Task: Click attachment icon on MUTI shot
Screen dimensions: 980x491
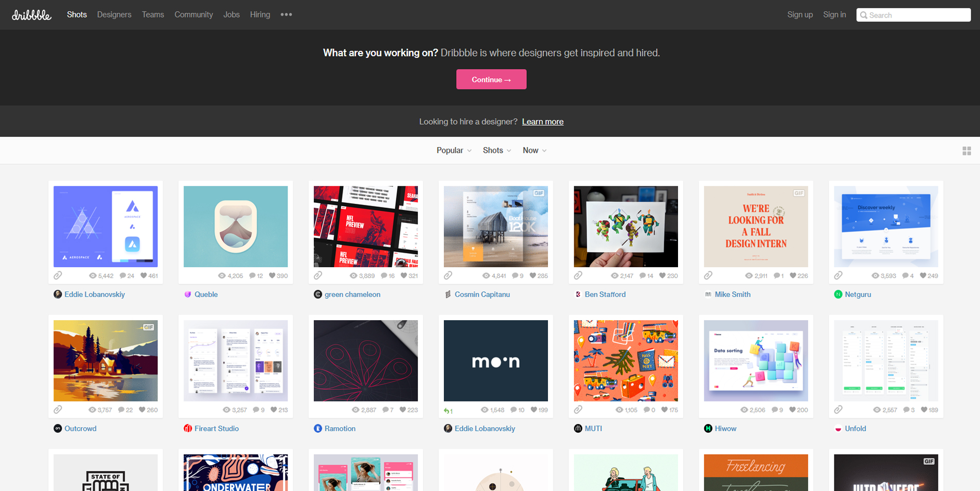Action: (x=578, y=410)
